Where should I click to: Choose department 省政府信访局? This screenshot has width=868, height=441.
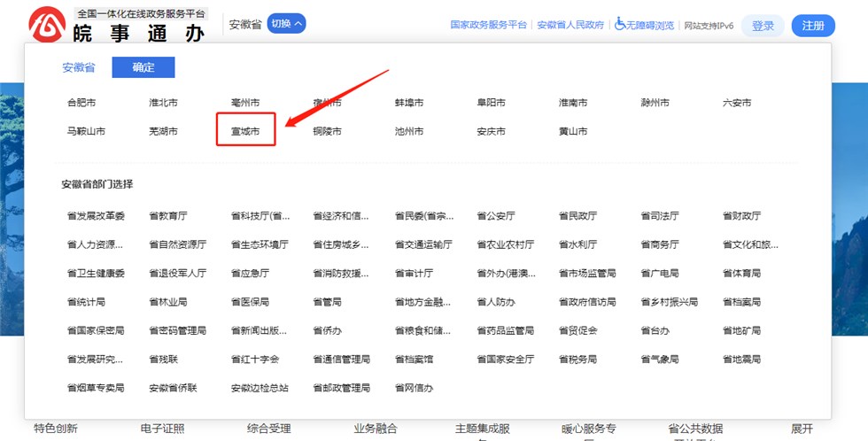pyautogui.click(x=587, y=302)
